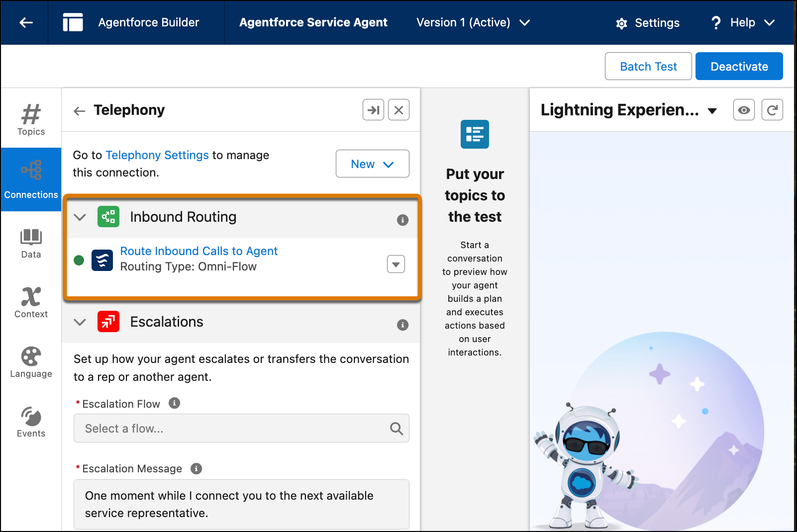Click the Batch Test button

coord(648,66)
